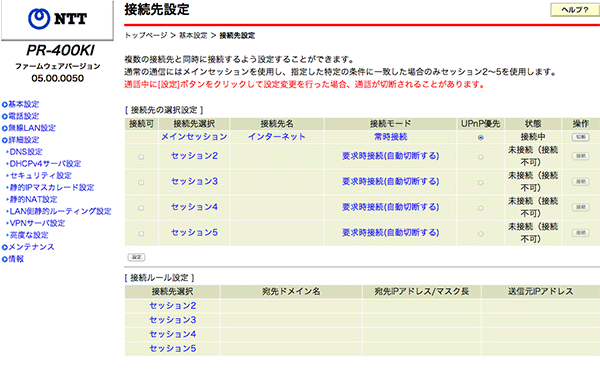Click the UPnP優先 column header

(481, 124)
